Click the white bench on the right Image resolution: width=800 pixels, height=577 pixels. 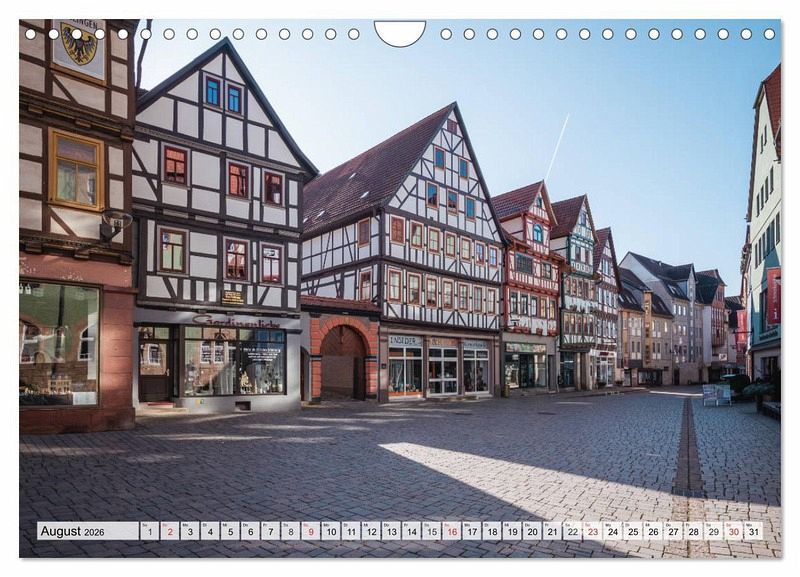coord(716,394)
